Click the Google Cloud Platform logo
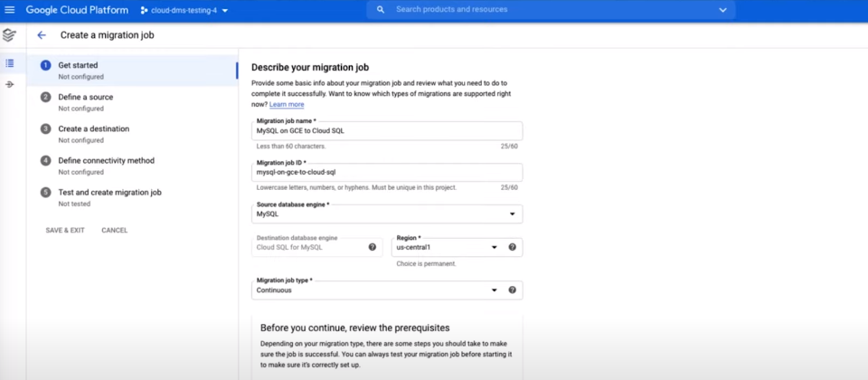The image size is (868, 380). click(x=77, y=10)
